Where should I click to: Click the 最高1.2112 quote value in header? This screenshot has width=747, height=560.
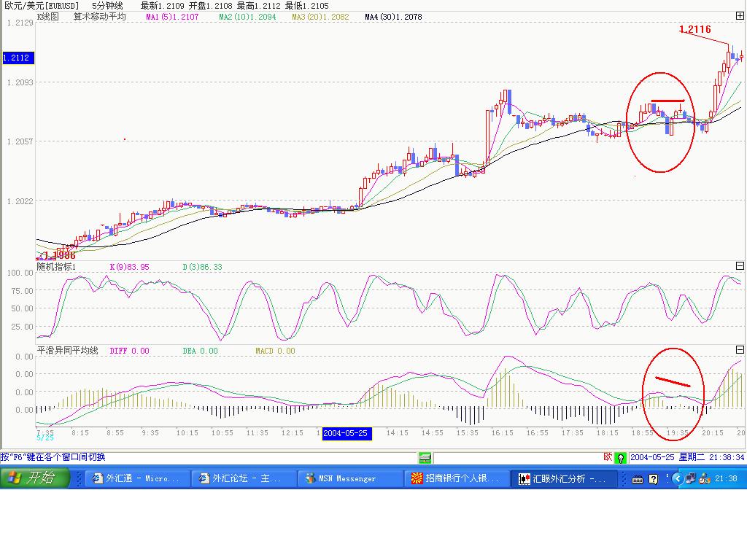(259, 6)
